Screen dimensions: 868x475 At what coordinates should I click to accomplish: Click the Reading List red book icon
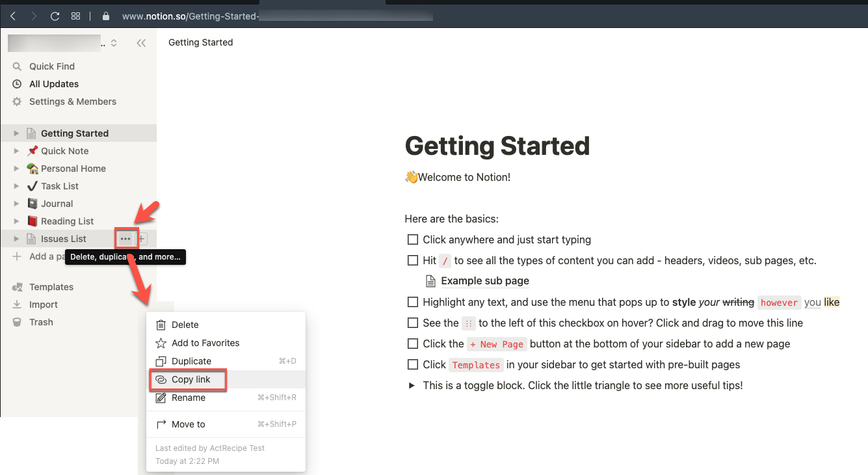(x=32, y=221)
